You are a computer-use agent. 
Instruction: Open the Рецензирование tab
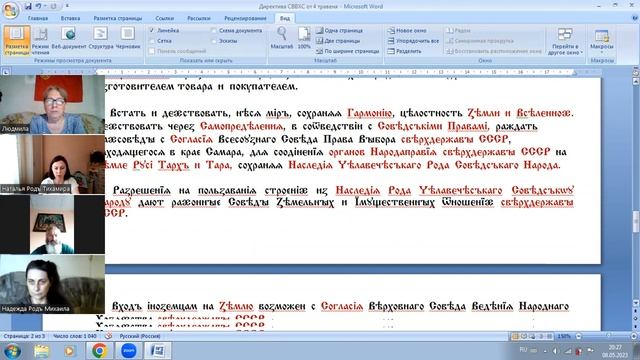pos(245,18)
